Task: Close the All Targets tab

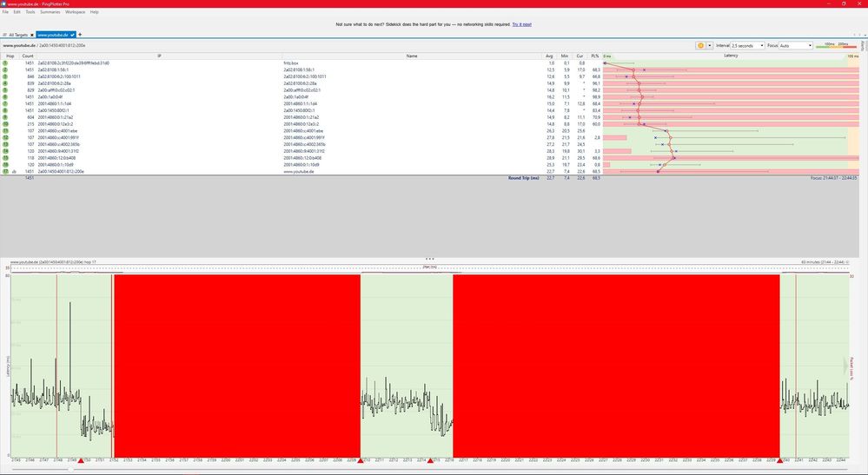Action: (x=32, y=35)
